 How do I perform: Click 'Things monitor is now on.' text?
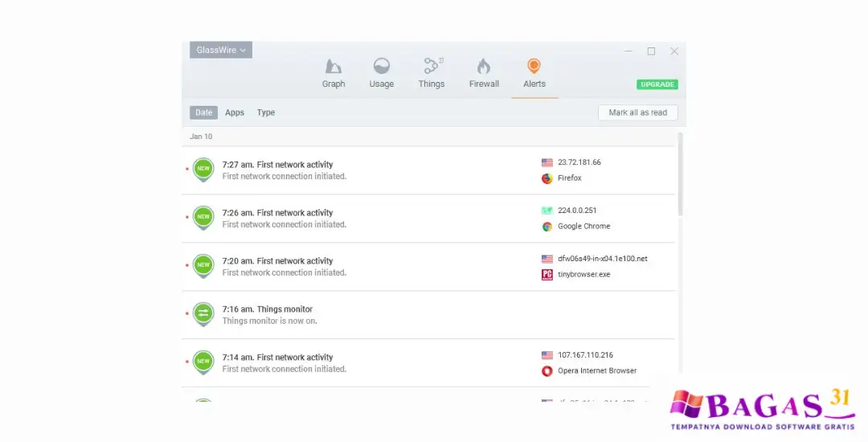(x=269, y=321)
